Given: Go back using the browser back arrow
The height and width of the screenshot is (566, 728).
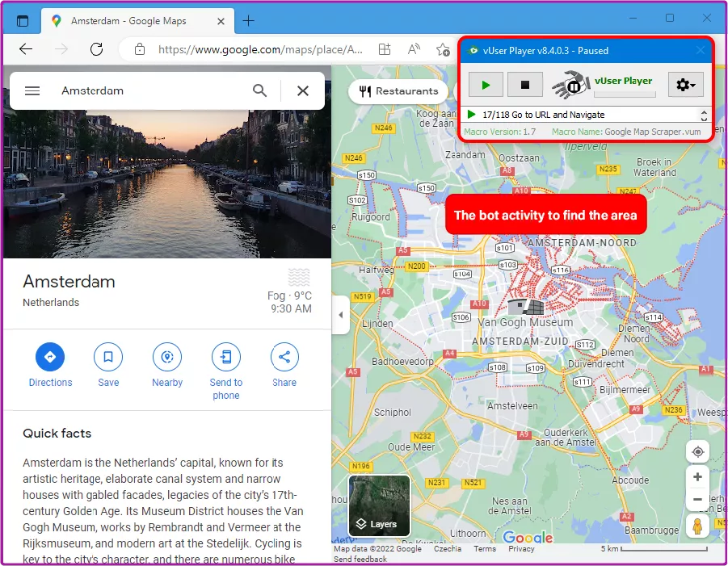Looking at the screenshot, I should click(26, 49).
